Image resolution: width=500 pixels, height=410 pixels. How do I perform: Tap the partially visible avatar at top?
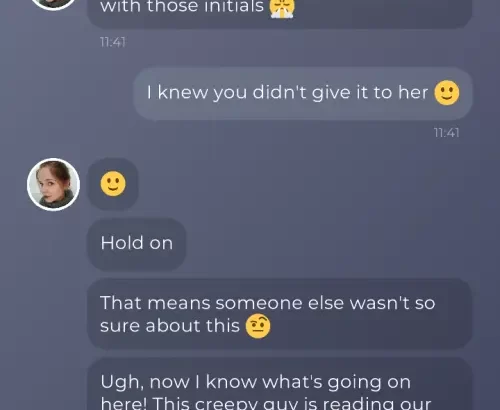[53, 5]
